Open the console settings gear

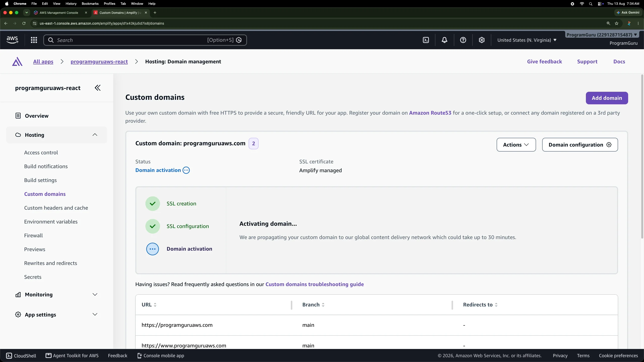[481, 40]
